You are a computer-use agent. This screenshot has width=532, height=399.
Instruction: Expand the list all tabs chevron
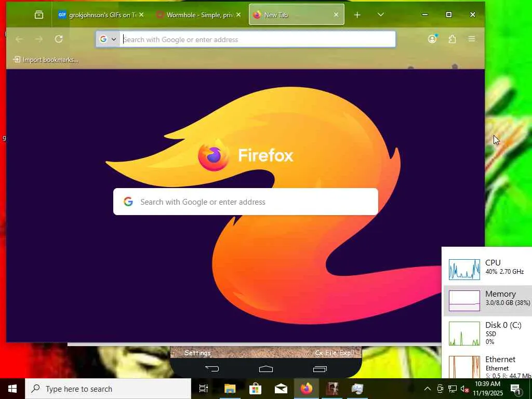(x=381, y=15)
